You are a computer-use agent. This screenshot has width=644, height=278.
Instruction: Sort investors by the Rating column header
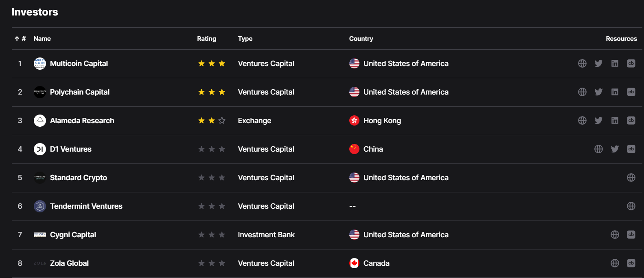click(206, 39)
